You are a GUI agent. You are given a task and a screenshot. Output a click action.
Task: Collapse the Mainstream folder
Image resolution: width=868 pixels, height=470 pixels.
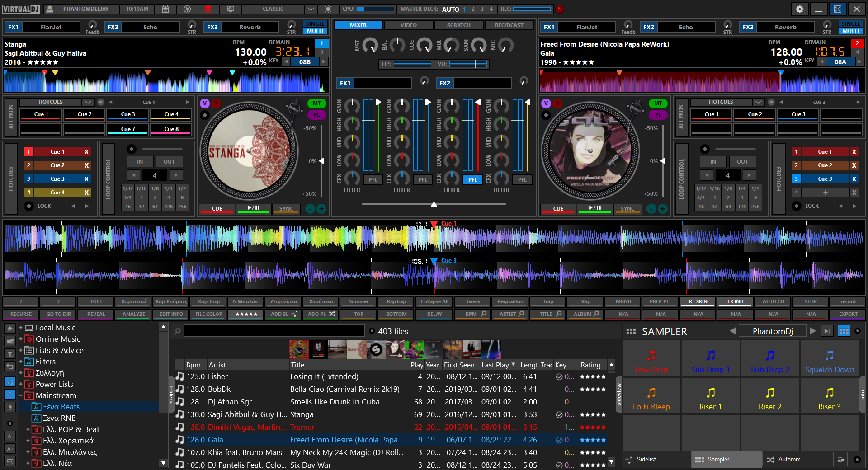point(21,395)
